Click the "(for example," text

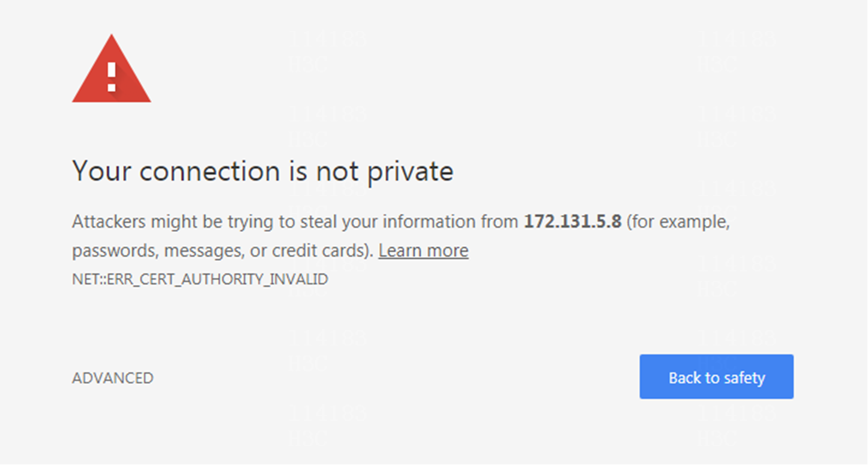[678, 223]
